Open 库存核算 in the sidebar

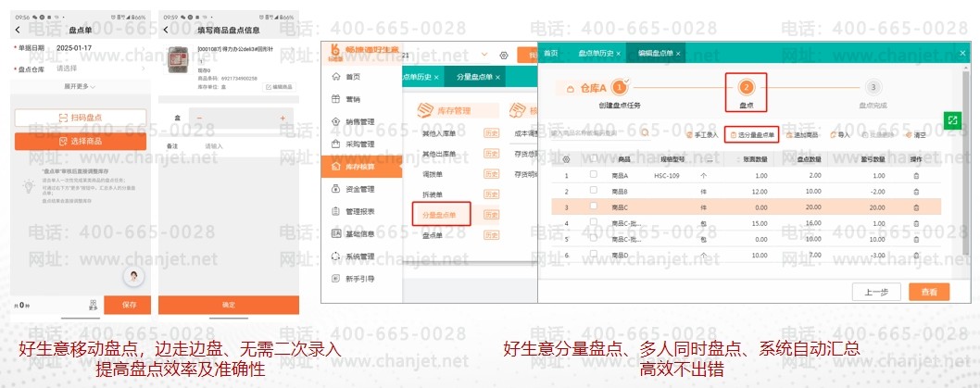tap(359, 167)
